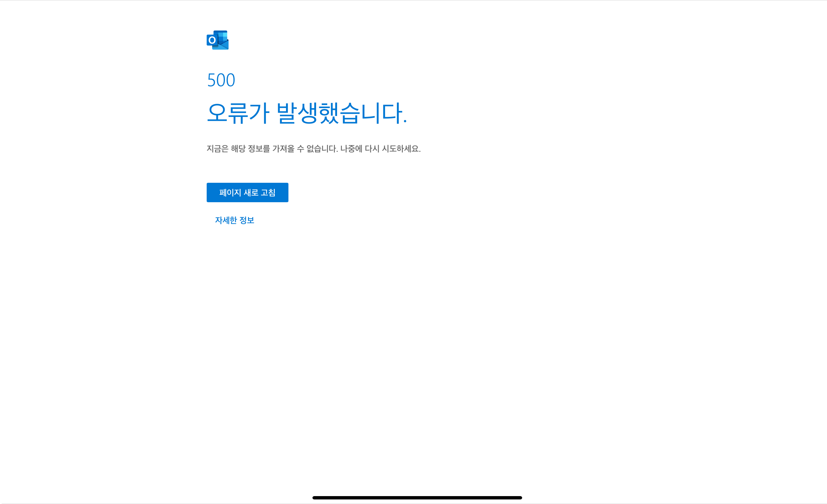827x504 pixels.
Task: Show more details about the error
Action: point(235,220)
